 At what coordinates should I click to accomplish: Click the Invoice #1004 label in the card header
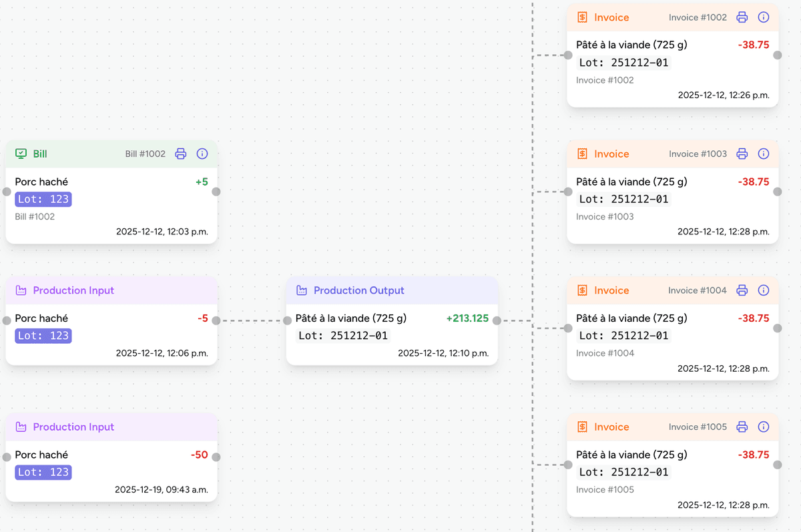[x=698, y=290]
